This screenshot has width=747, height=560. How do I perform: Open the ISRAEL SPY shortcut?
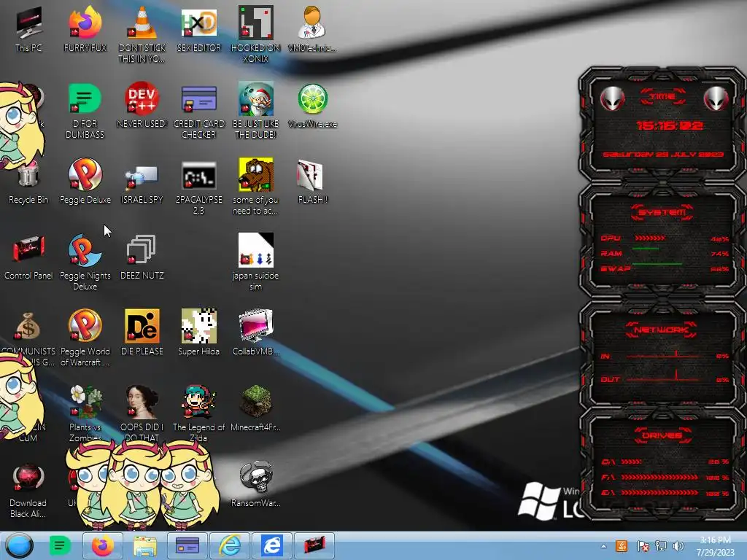pos(142,183)
